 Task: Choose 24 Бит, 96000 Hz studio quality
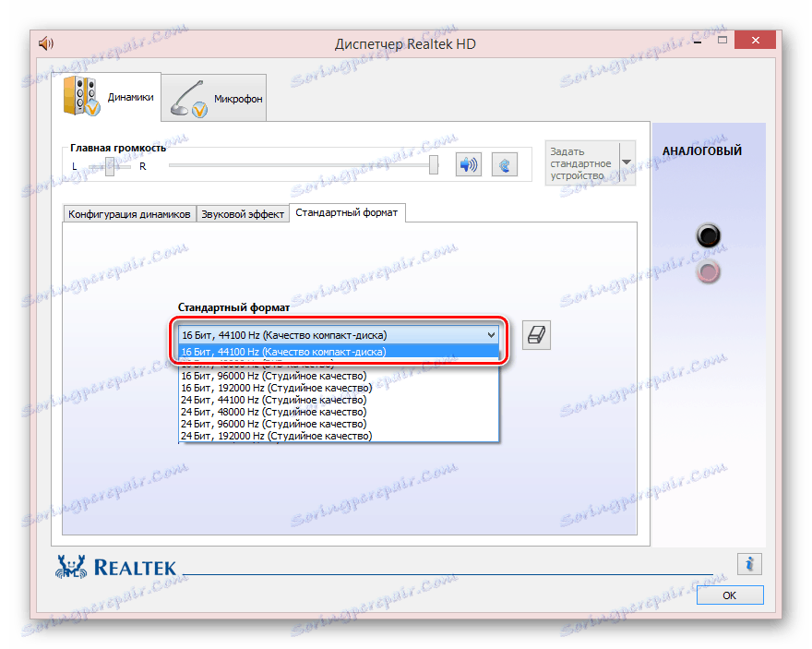338,423
